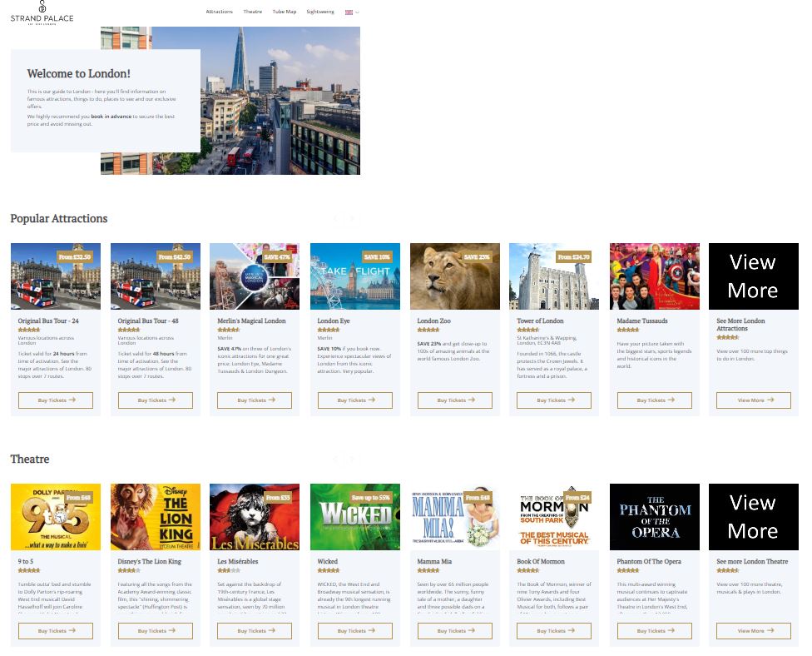Click View More under See more London Theatre
Viewport: 812px width, 656px height.
(754, 631)
